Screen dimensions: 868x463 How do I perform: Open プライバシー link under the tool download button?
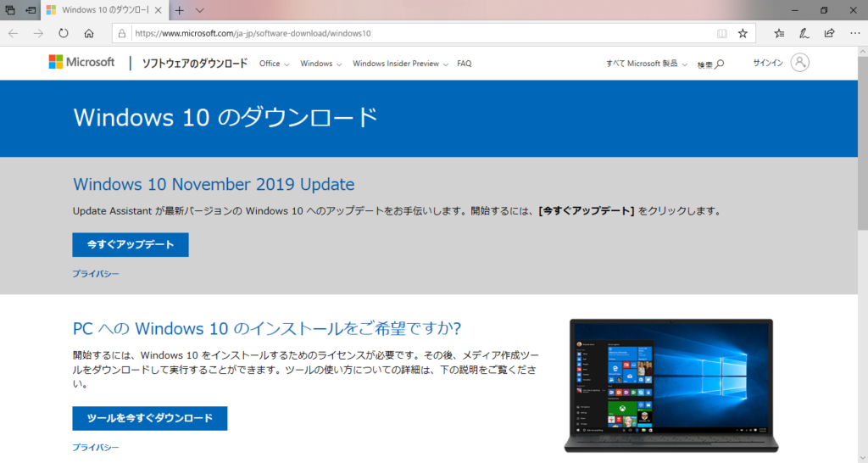click(x=96, y=447)
